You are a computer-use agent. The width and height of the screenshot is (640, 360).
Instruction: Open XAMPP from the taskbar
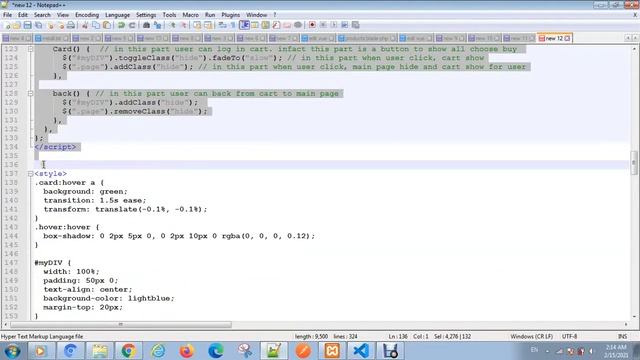click(x=332, y=351)
